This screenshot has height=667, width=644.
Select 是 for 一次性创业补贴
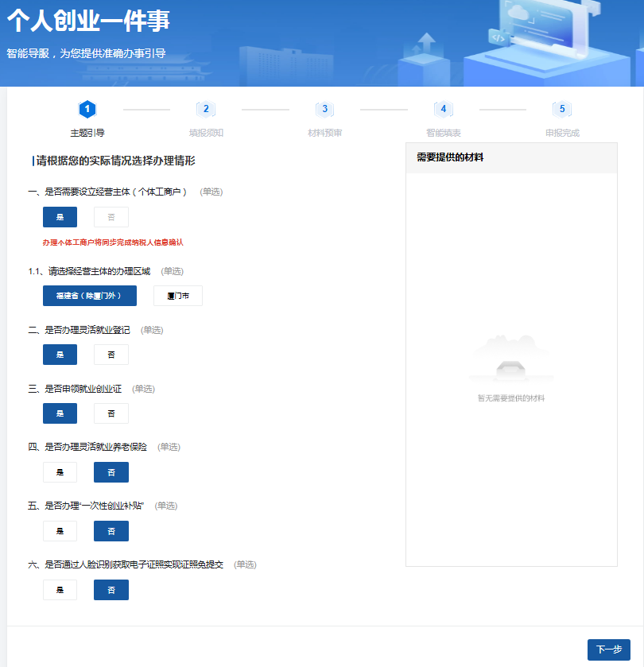60,531
